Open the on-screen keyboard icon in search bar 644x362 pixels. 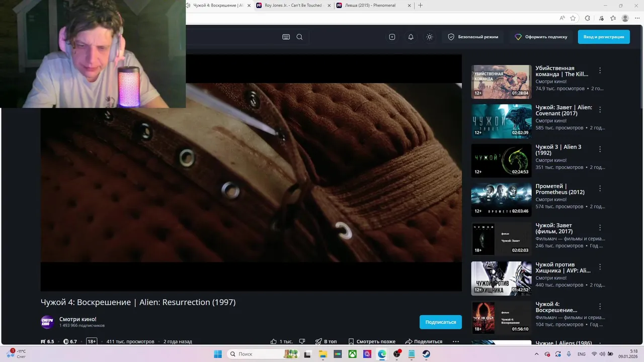click(286, 37)
